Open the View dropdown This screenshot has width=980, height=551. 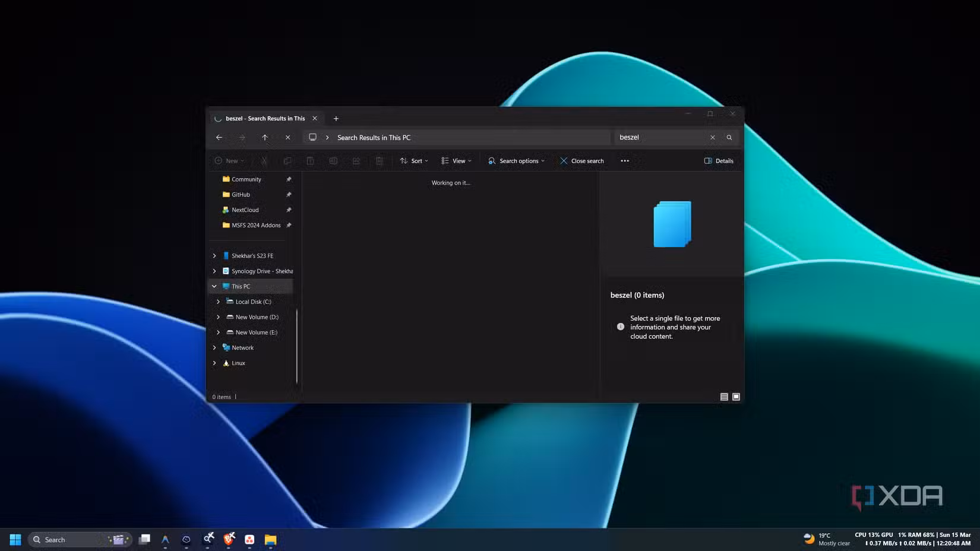coord(456,161)
